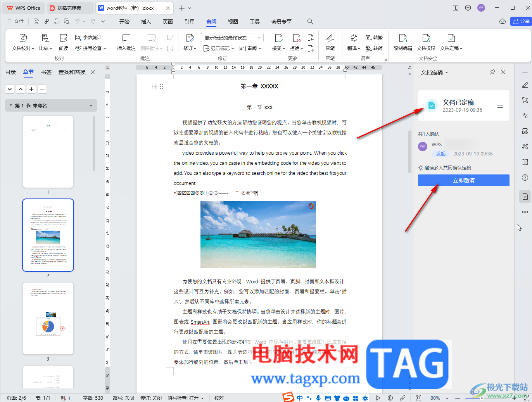This screenshot has width=532, height=402.
Task: Collapse the 第 1 节: 未命名 section
Action: point(11,105)
